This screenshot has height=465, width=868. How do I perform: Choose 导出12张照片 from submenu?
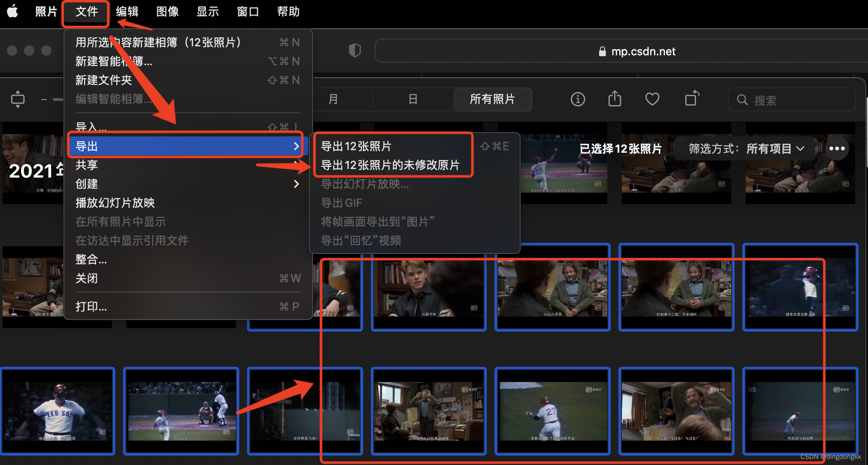[356, 146]
